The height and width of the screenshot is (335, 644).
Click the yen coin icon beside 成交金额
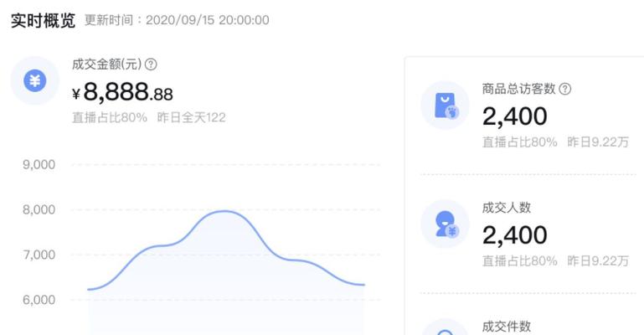pyautogui.click(x=35, y=80)
